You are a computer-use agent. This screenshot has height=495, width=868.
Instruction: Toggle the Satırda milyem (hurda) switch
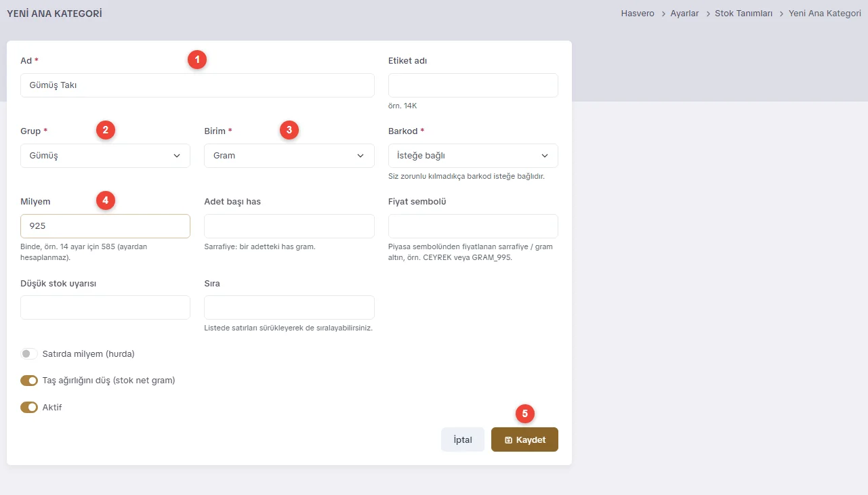(x=29, y=353)
